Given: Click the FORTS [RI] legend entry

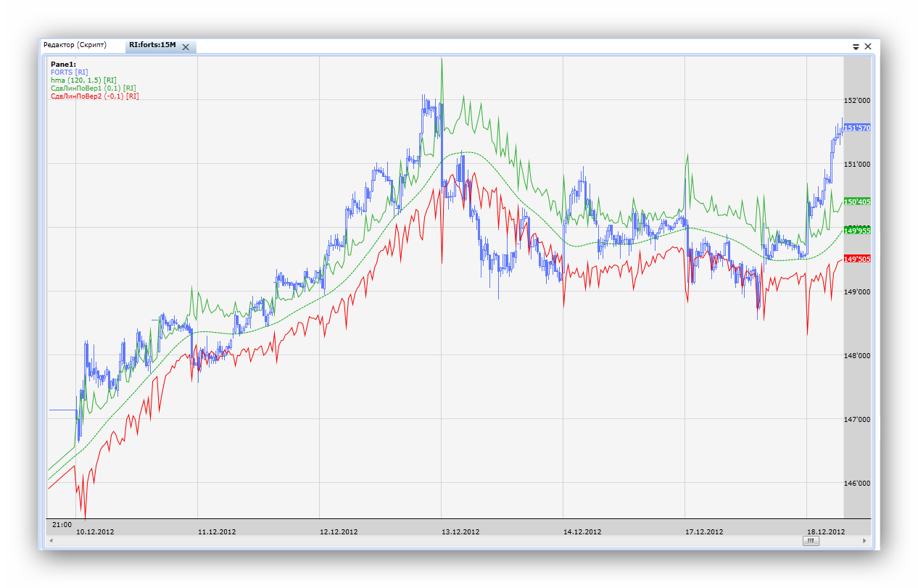Looking at the screenshot, I should click(70, 73).
